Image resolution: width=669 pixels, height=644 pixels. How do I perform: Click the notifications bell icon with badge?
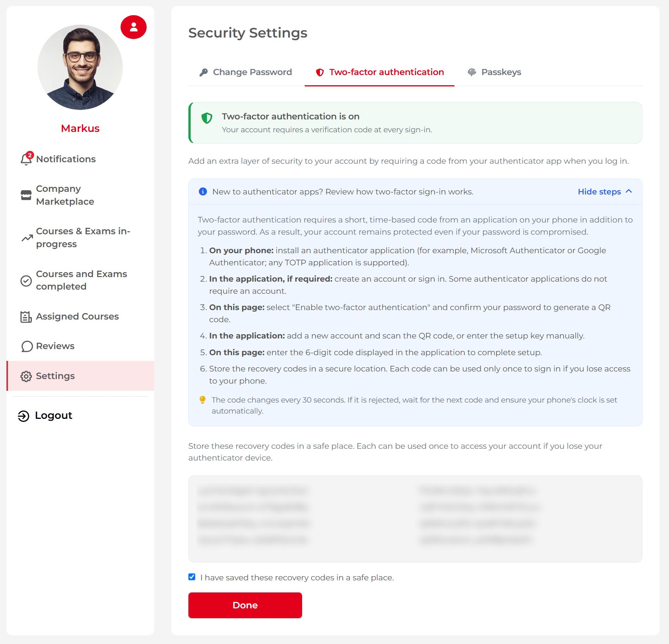(27, 158)
